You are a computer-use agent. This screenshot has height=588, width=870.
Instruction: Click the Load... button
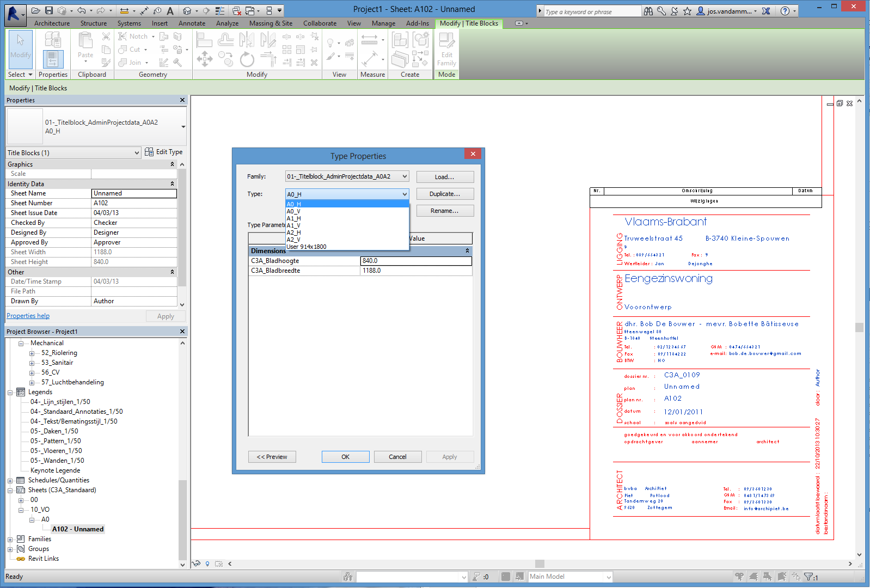(x=445, y=177)
